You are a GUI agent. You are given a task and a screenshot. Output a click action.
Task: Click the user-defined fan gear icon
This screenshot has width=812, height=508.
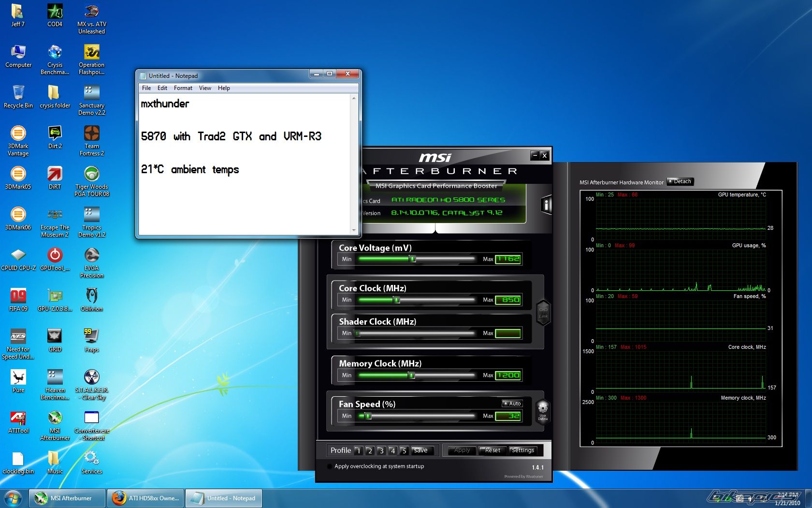(543, 409)
